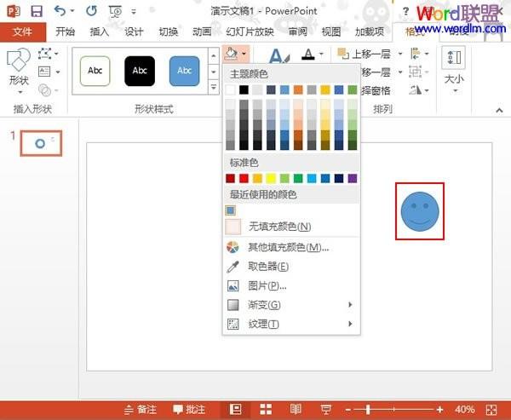This screenshot has width=511, height=420.
Task: Click zoom out minus button
Action: 348,410
